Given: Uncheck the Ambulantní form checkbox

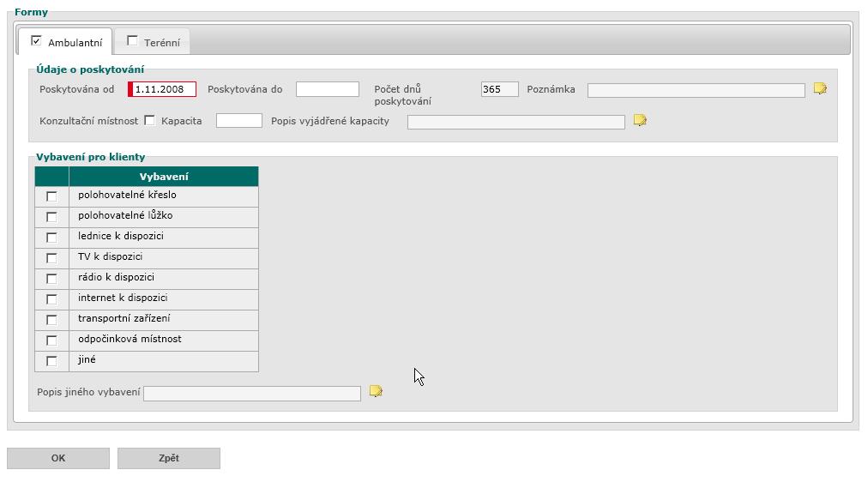Looking at the screenshot, I should pos(37,41).
